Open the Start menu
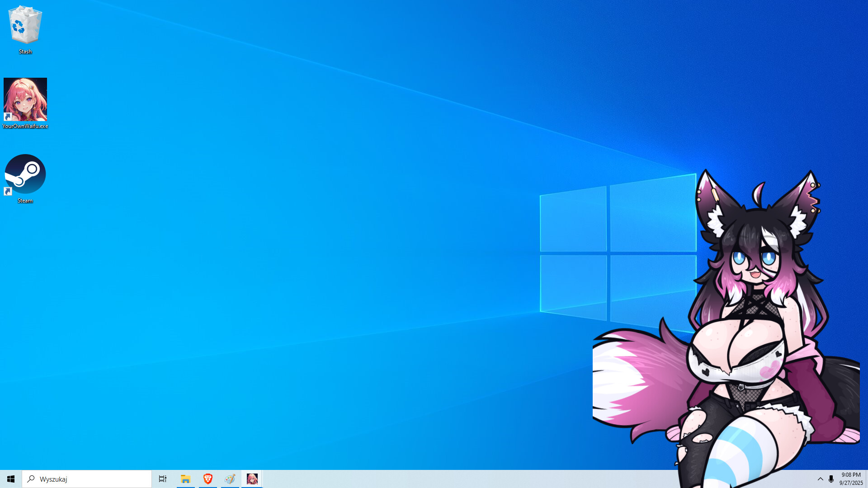868x488 pixels. click(x=10, y=479)
